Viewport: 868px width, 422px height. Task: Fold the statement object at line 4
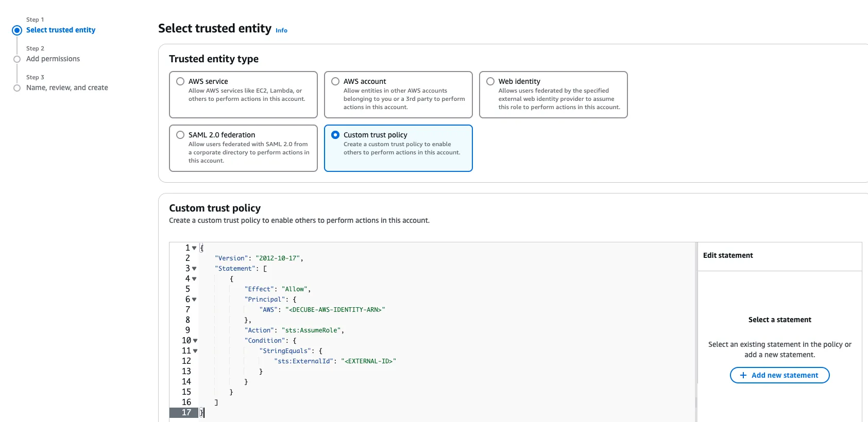[194, 279]
